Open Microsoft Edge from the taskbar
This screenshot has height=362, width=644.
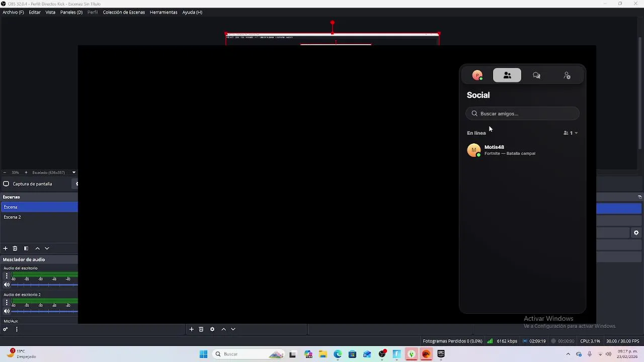[x=338, y=354]
